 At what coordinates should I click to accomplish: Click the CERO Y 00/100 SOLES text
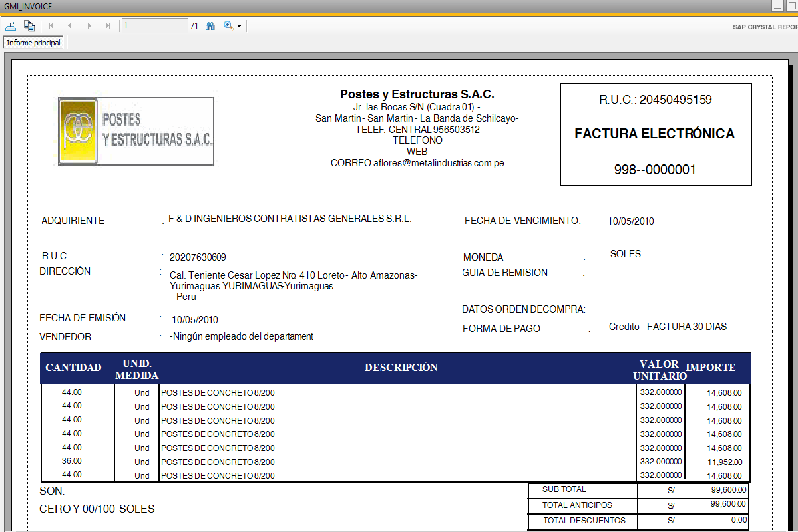(x=97, y=509)
